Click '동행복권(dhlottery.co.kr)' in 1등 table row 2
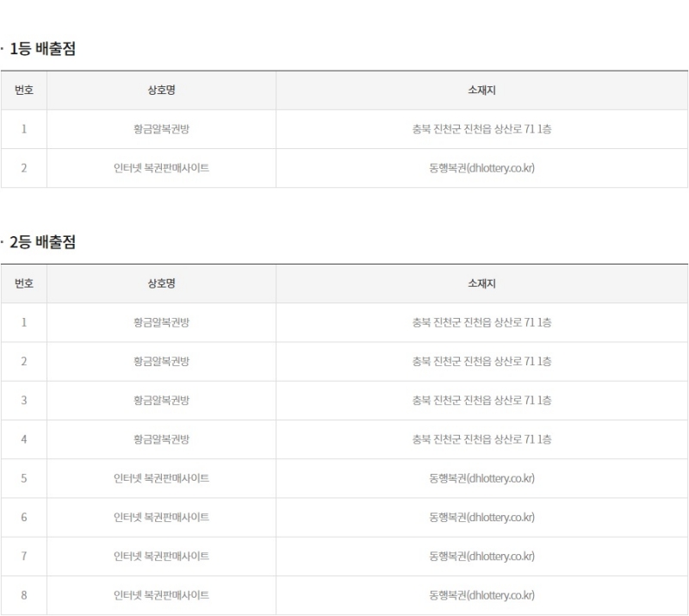 [x=481, y=168]
